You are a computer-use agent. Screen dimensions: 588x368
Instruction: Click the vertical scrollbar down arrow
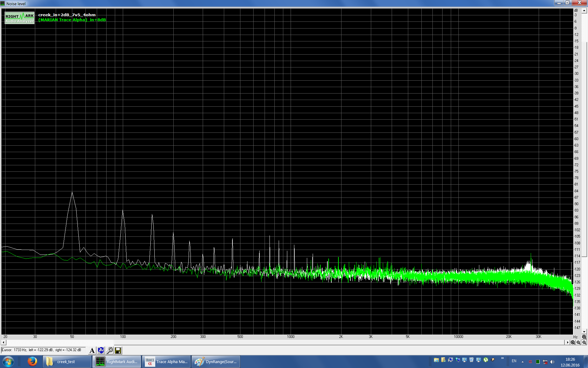[584, 332]
